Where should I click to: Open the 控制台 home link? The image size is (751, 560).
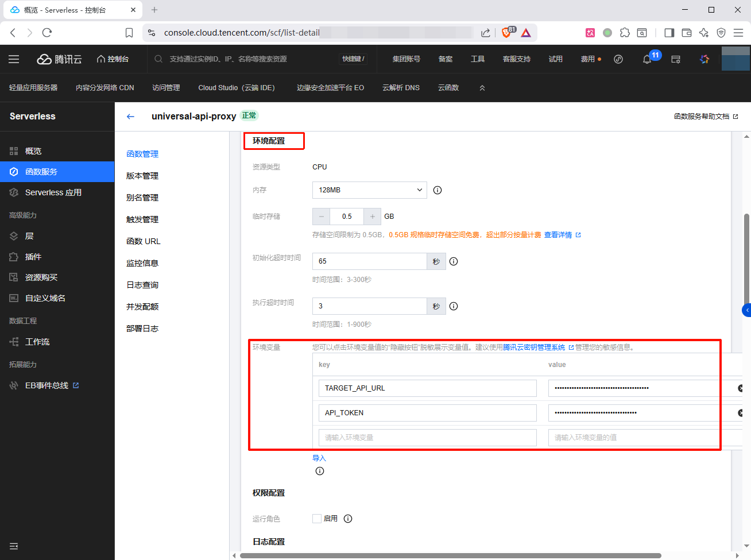pyautogui.click(x=113, y=59)
